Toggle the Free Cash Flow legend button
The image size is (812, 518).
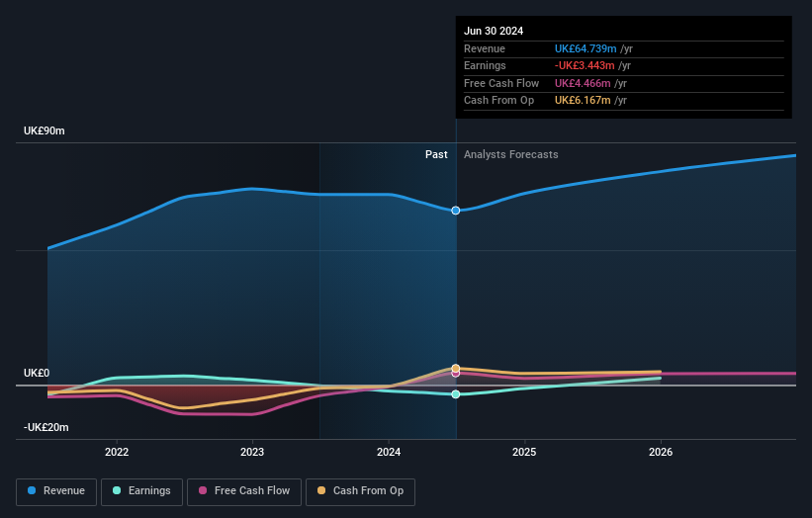[244, 491]
